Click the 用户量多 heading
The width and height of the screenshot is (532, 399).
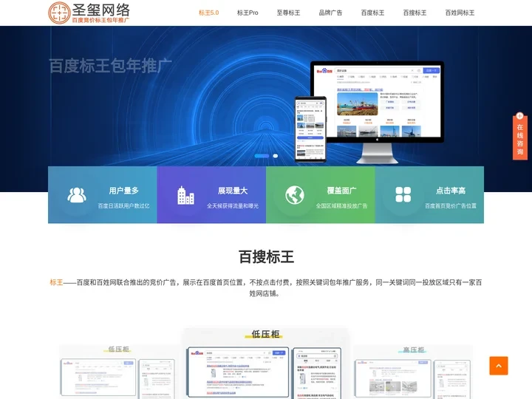124,191
